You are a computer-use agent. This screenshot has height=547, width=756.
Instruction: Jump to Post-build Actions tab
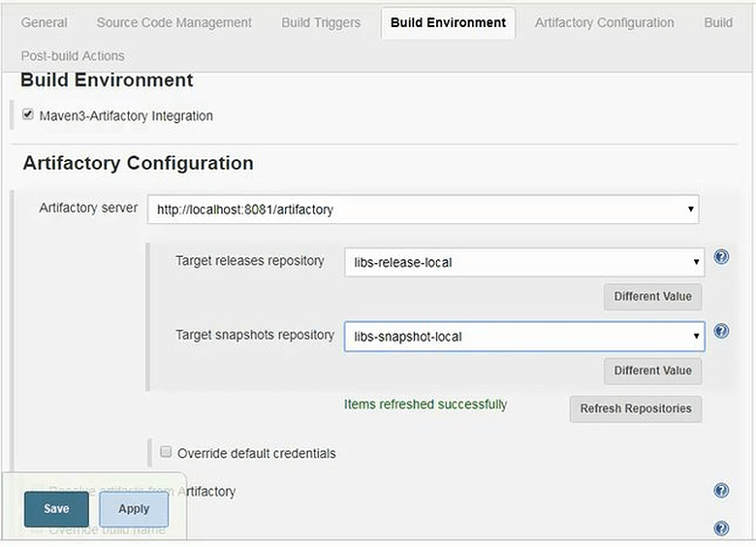(73, 56)
